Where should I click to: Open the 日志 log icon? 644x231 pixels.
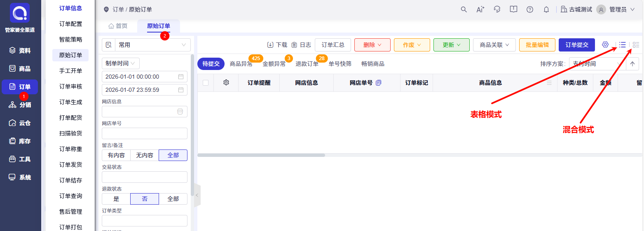(294, 45)
